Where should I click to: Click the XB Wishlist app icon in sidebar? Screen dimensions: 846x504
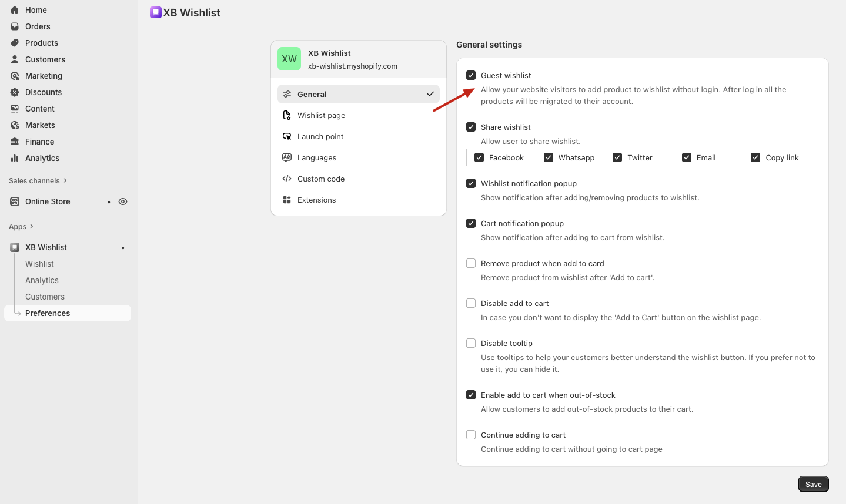[14, 247]
